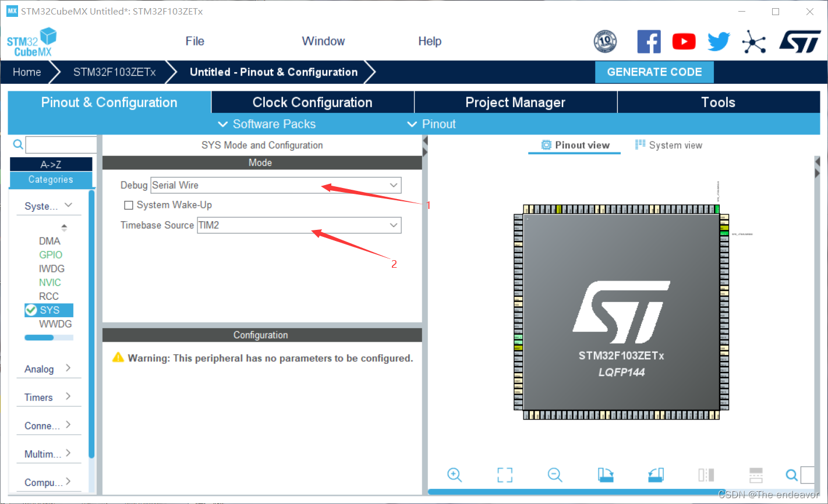This screenshot has width=828, height=504.
Task: Open the Debug dropdown showing Serial Wire
Action: 276,185
